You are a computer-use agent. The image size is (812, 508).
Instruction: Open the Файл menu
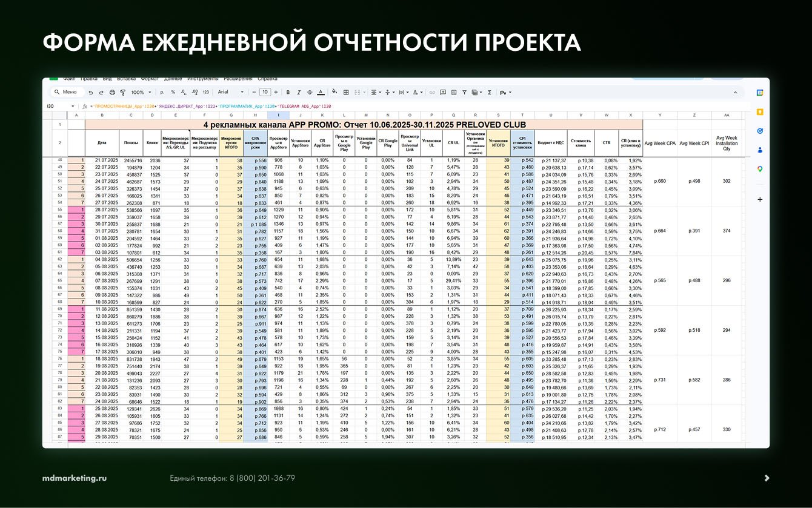(x=69, y=79)
